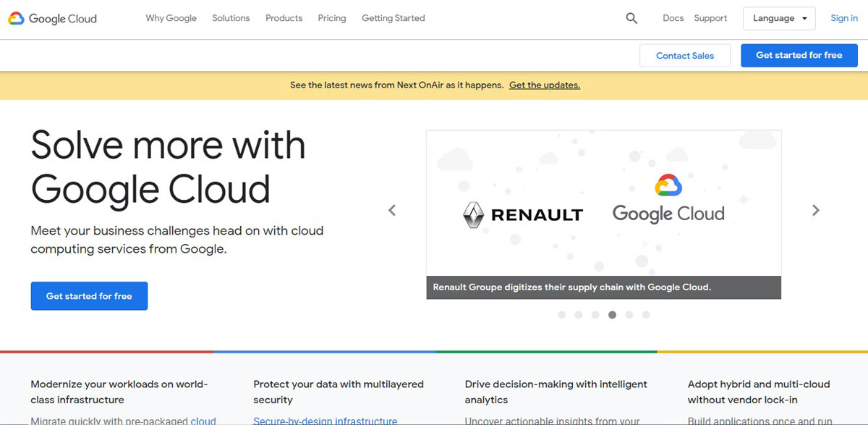
Task: Click the Google Cloud logo in header
Action: pyautogui.click(x=52, y=19)
